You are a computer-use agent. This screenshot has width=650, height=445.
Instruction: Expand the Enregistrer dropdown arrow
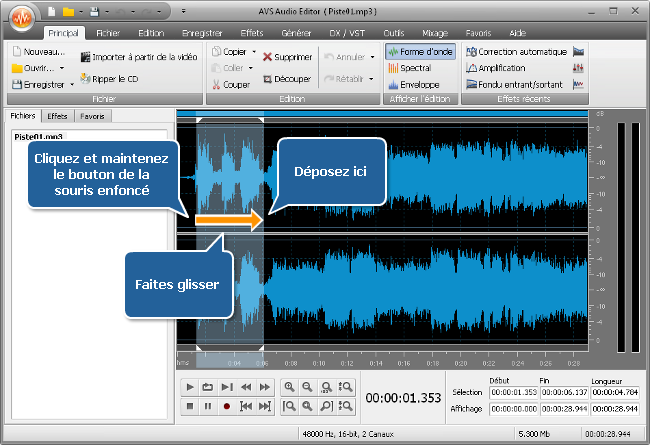pos(72,85)
